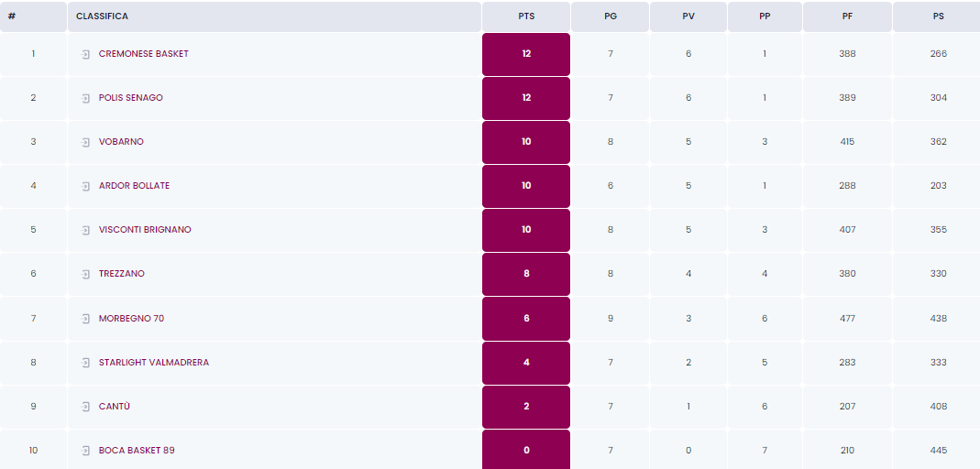Open the Cremonese Basket team link
Viewport: 980px width, 469px height.
144,54
